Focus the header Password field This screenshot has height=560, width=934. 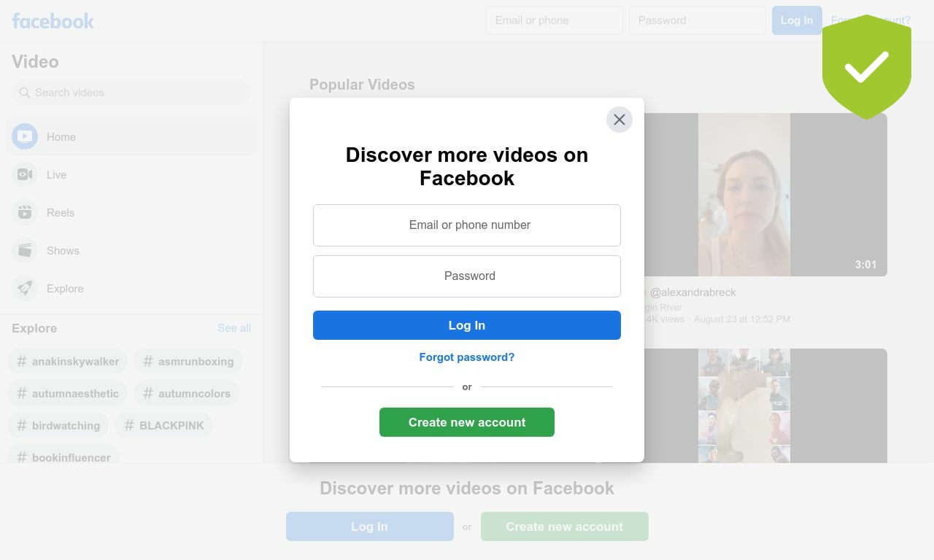[698, 20]
